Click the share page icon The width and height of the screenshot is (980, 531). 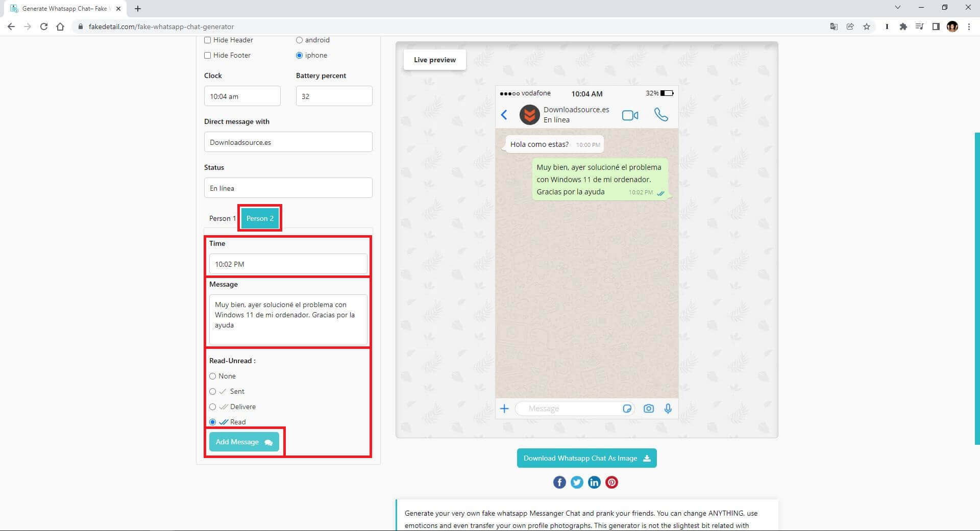point(850,27)
